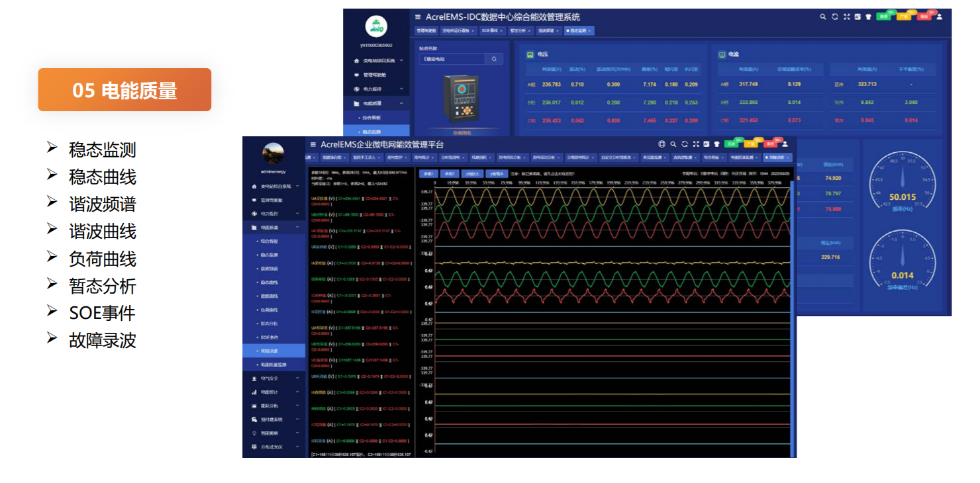Select SOE事件 in front window sidebar

(x=274, y=337)
